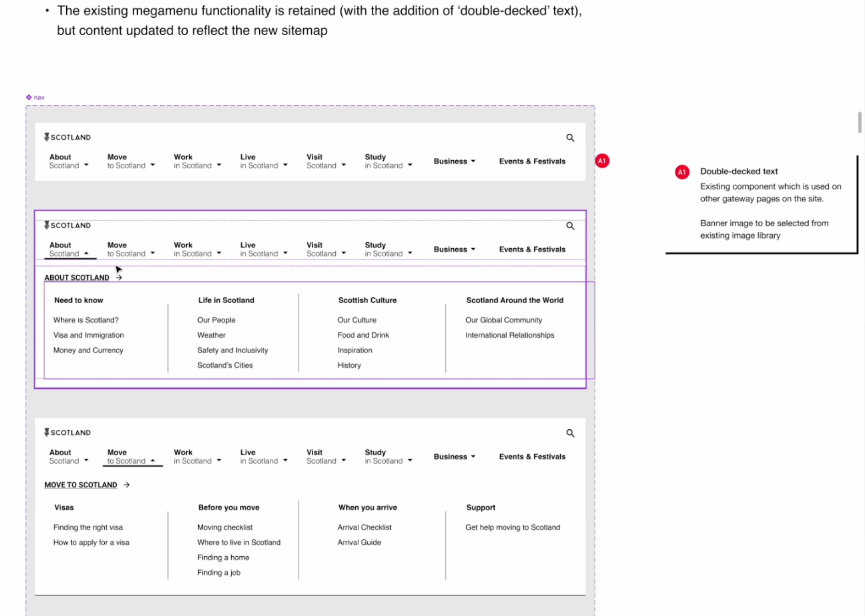The width and height of the screenshot is (865, 616).
Task: Click the arrow next to MOVE TO SCOTLAND heading
Action: (x=126, y=485)
